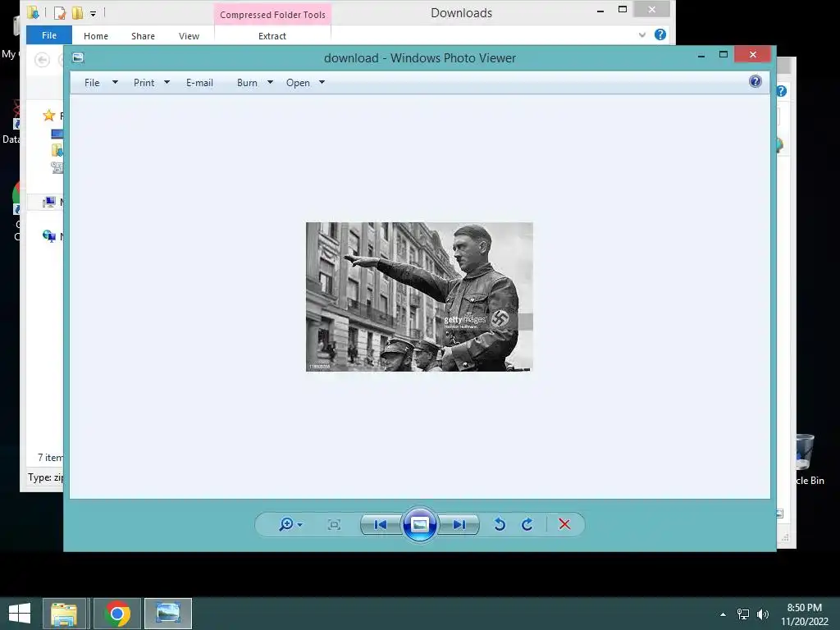Minimize the Downloads explorer window
Screen dimensions: 840x630
click(600, 11)
